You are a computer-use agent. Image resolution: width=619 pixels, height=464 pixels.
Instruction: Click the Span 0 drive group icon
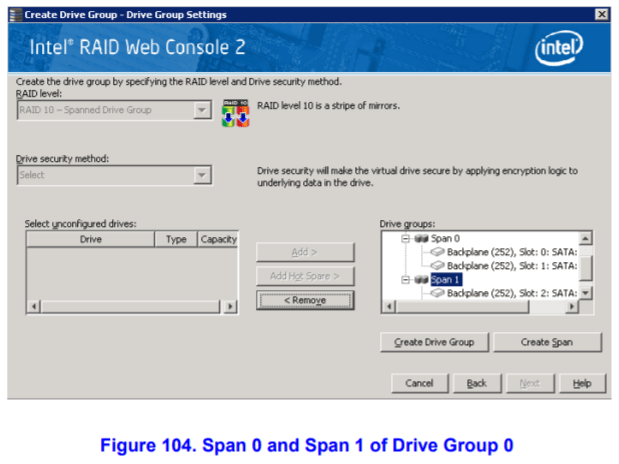421,239
